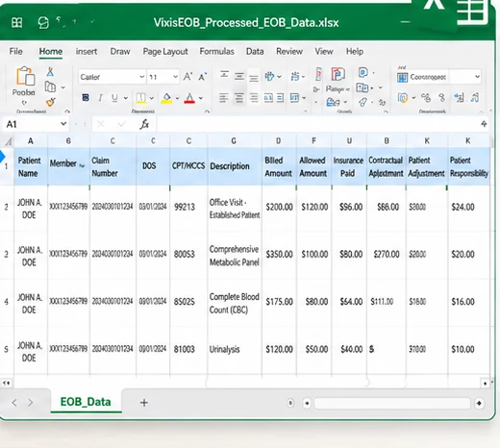This screenshot has height=448, width=500.
Task: Click the Copy icon
Action: pyautogui.click(x=50, y=87)
